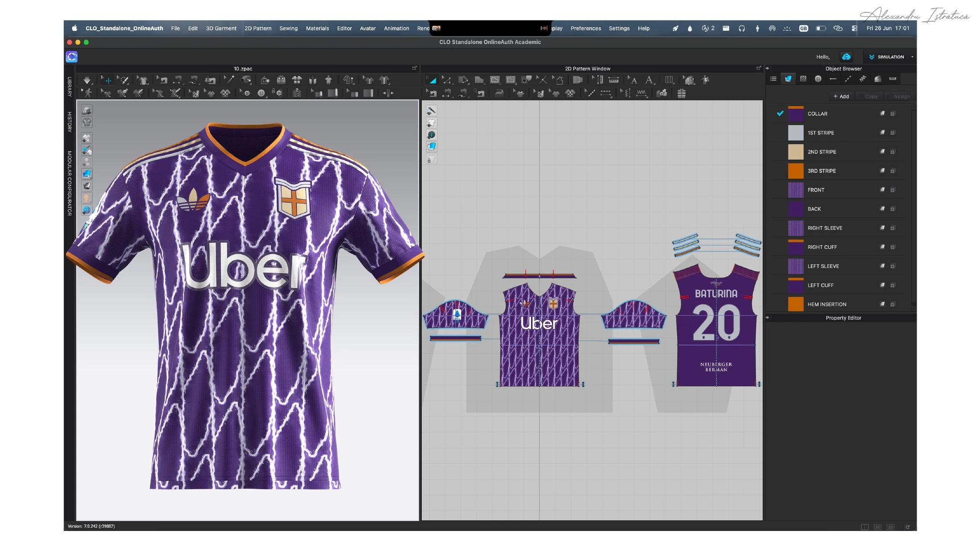Viewport: 980px width, 551px height.
Task: Toggle the blue fabric texture surface icon in 3D viewport
Action: [x=86, y=174]
